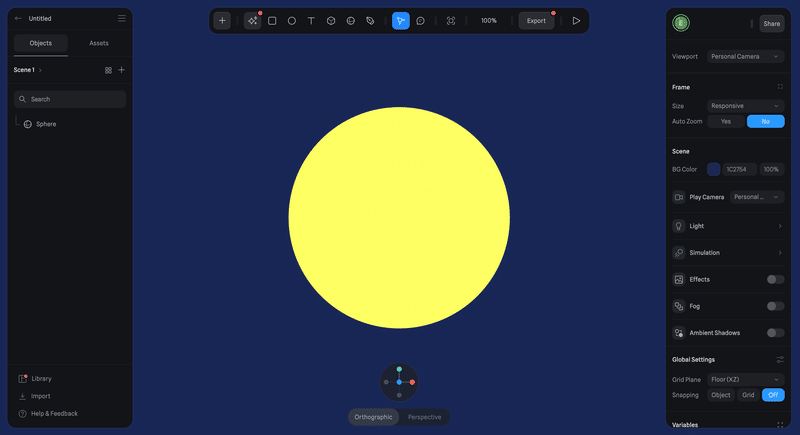Click the Frame expand icon
Screen dimensions: 800x435
pyautogui.click(x=780, y=87)
